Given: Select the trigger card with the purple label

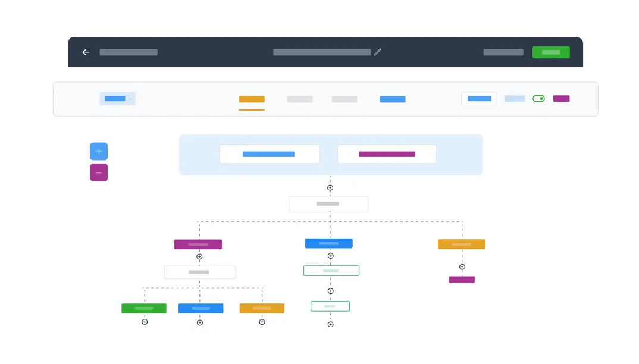Looking at the screenshot, I should tap(387, 154).
